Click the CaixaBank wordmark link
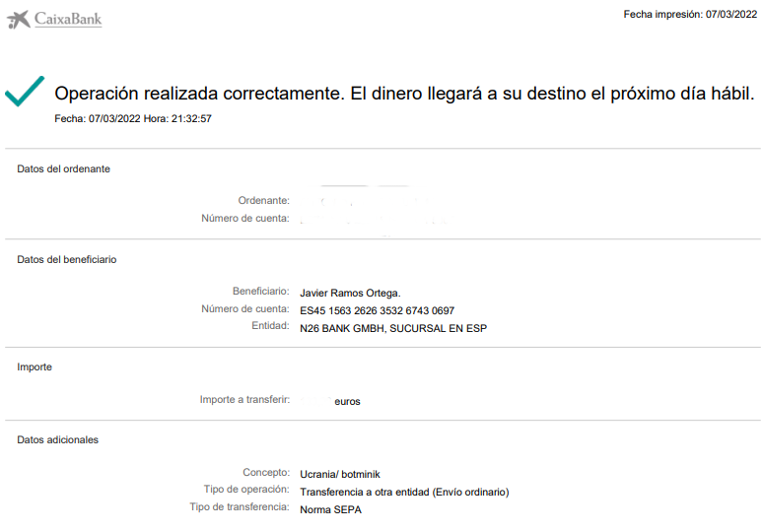The image size is (763, 532). (x=68, y=19)
